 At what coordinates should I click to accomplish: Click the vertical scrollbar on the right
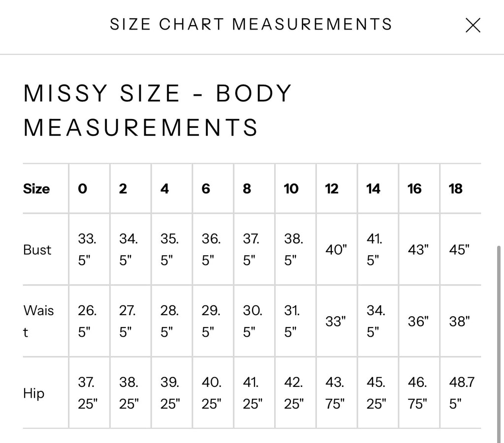[499, 344]
